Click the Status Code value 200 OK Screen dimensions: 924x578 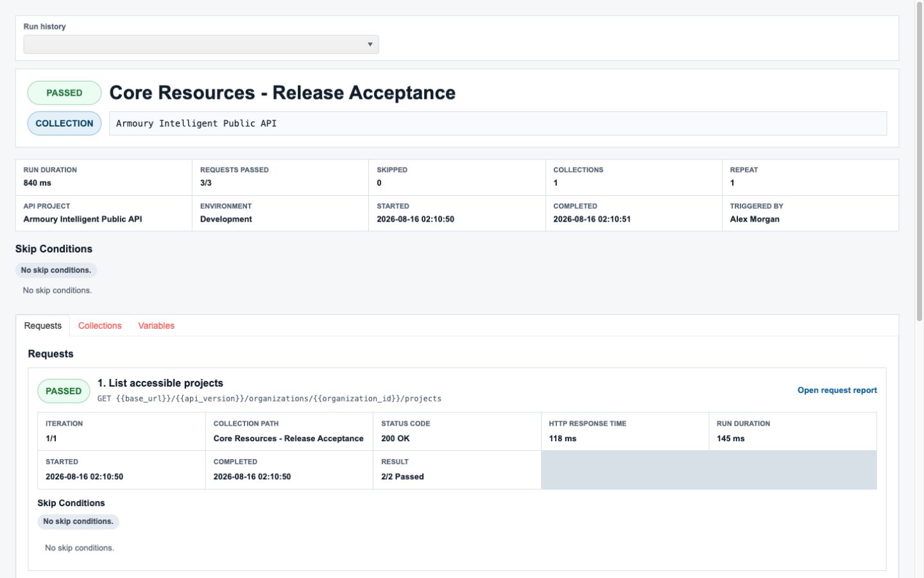pyautogui.click(x=395, y=439)
